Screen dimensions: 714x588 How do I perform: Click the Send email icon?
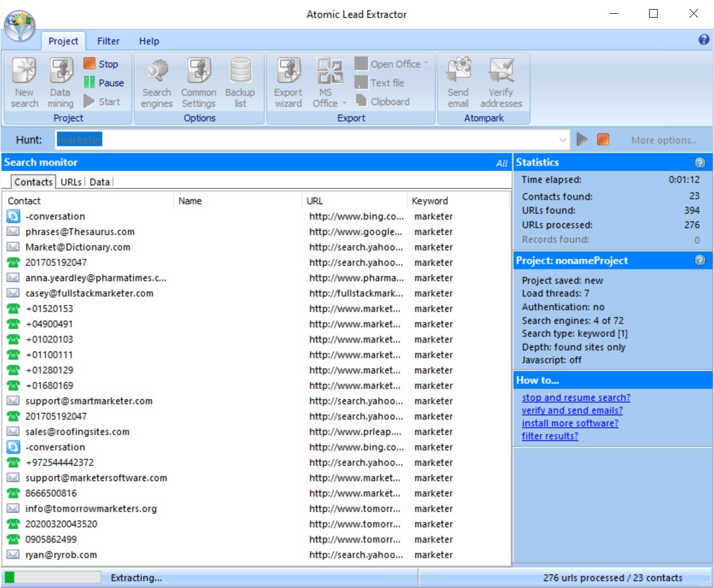458,83
